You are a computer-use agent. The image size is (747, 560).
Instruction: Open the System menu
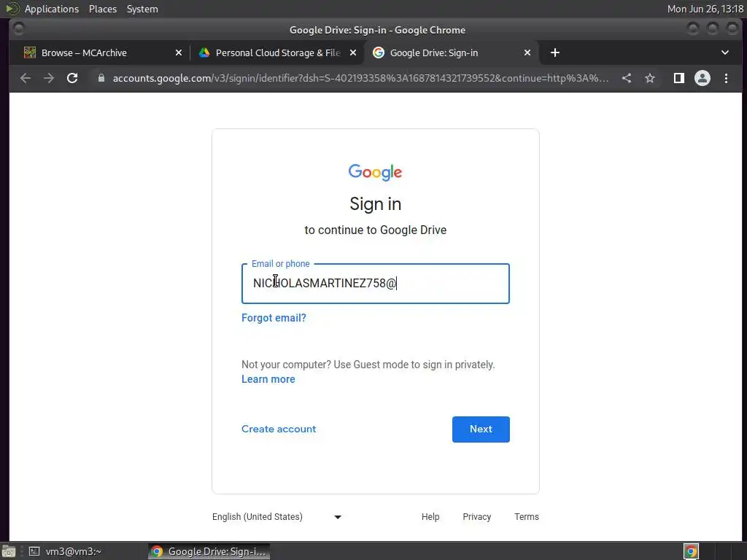coord(142,9)
